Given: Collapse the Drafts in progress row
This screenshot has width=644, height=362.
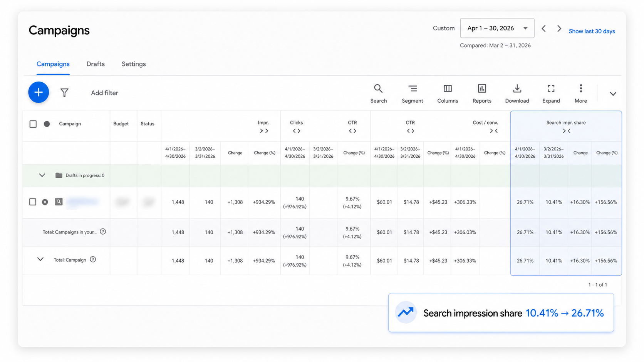Looking at the screenshot, I should tap(42, 175).
